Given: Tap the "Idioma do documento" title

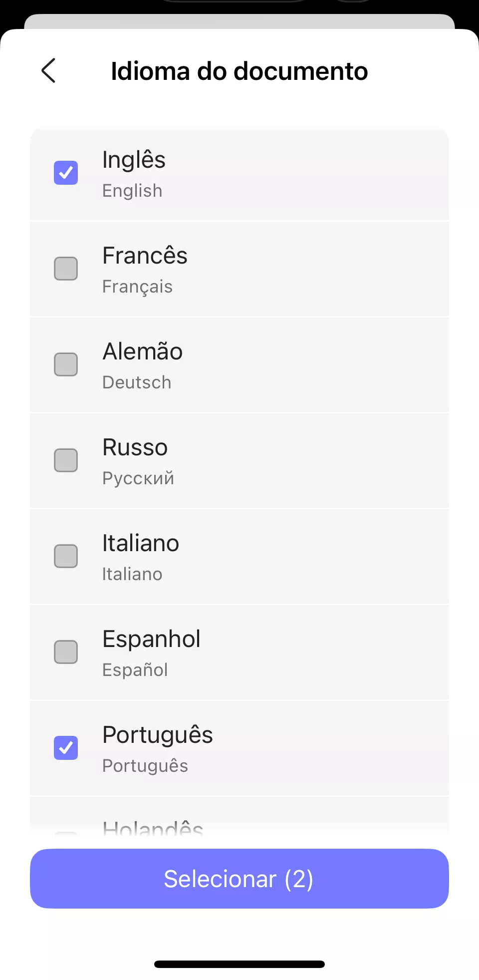Looking at the screenshot, I should click(239, 71).
